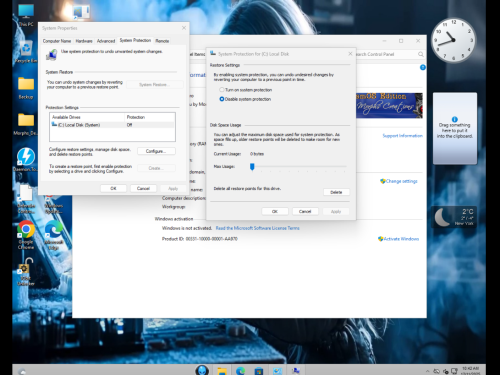Click the taskbar clock showing 10:42 AM
500x375 pixels.
tap(470, 370)
